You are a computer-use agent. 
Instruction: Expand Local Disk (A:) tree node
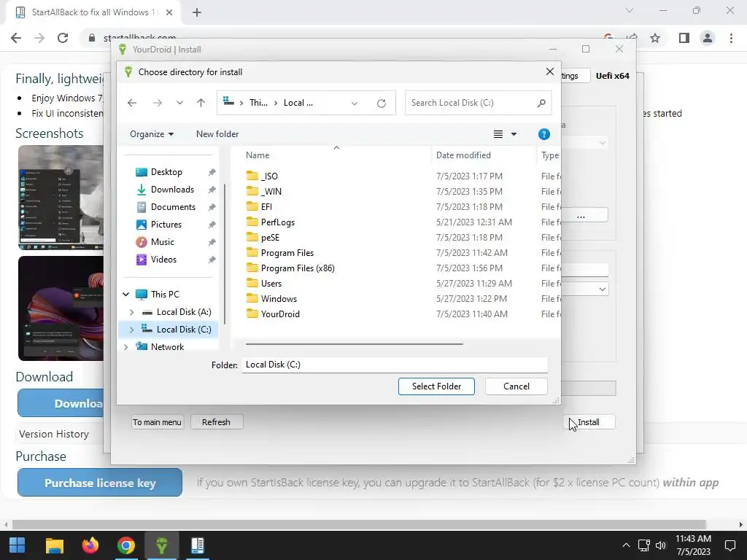tap(132, 312)
